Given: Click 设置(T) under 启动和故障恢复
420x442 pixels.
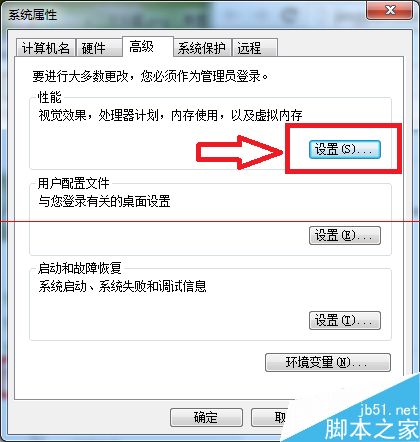Looking at the screenshot, I should tap(345, 320).
